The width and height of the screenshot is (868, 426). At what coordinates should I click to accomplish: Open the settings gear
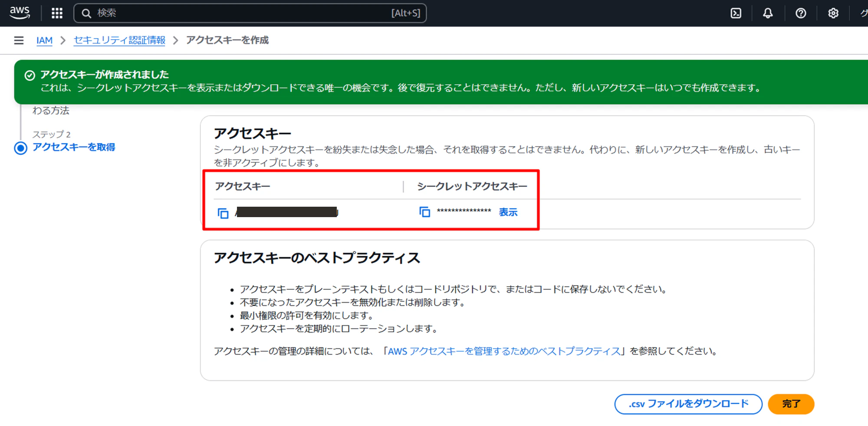tap(833, 13)
